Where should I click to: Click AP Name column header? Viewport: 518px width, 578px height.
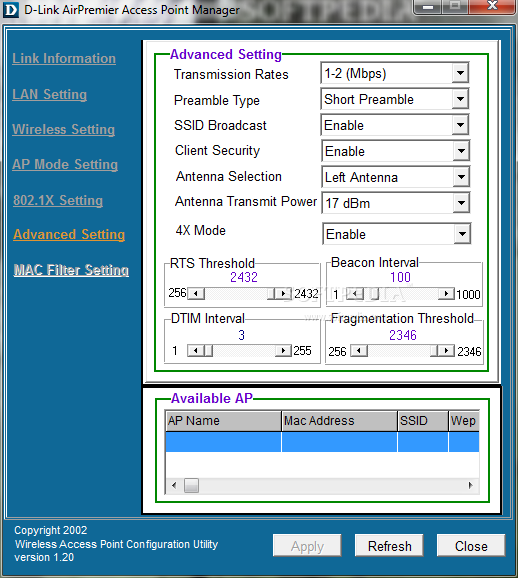click(x=223, y=421)
